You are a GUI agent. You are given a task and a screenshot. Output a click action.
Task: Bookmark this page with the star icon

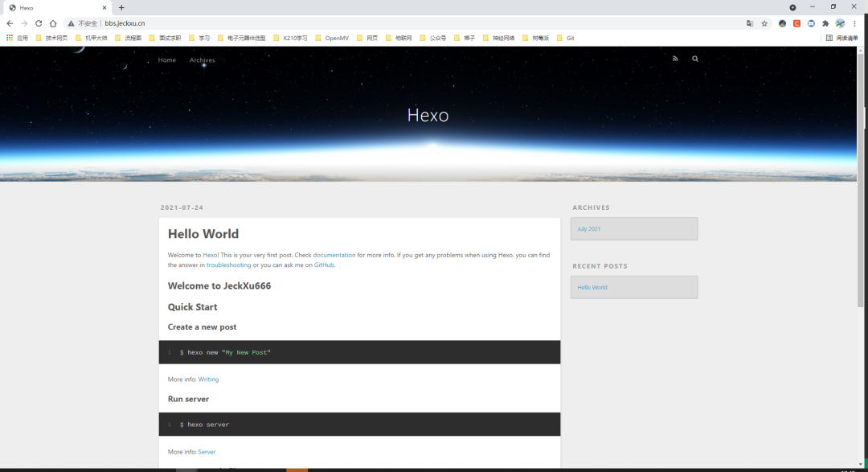click(x=764, y=23)
